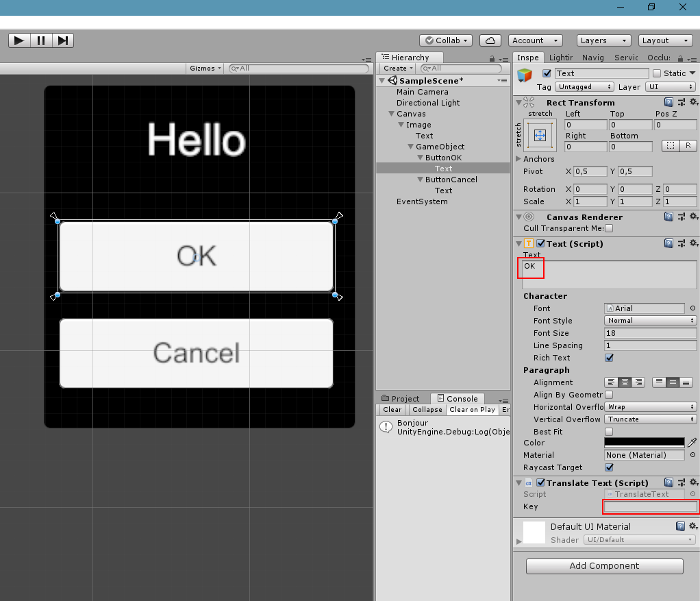700x601 pixels.
Task: Open the Layout dropdown in toolbar
Action: click(664, 40)
